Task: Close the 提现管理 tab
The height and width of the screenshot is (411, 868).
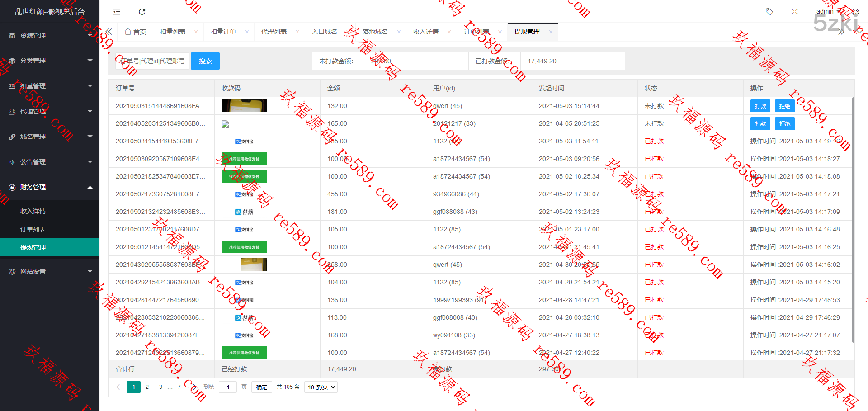Action: tap(551, 32)
